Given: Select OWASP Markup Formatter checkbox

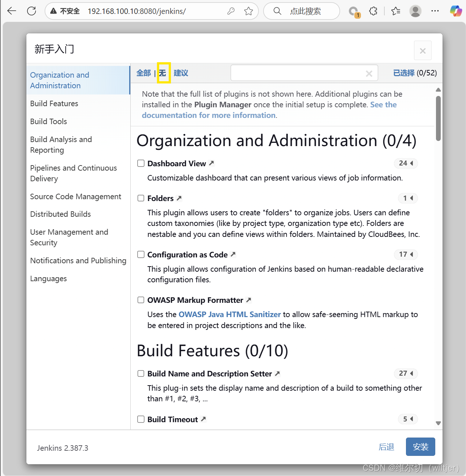Looking at the screenshot, I should [x=141, y=300].
